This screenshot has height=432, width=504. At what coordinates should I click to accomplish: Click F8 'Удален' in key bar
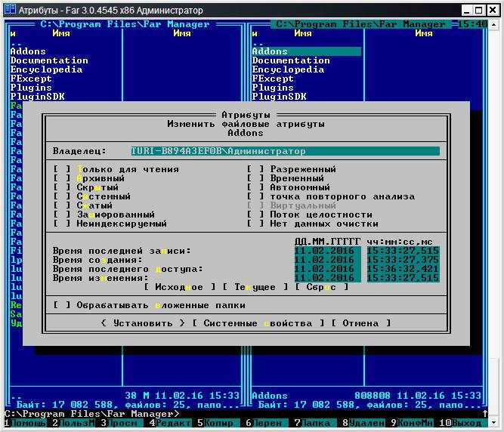tap(363, 423)
